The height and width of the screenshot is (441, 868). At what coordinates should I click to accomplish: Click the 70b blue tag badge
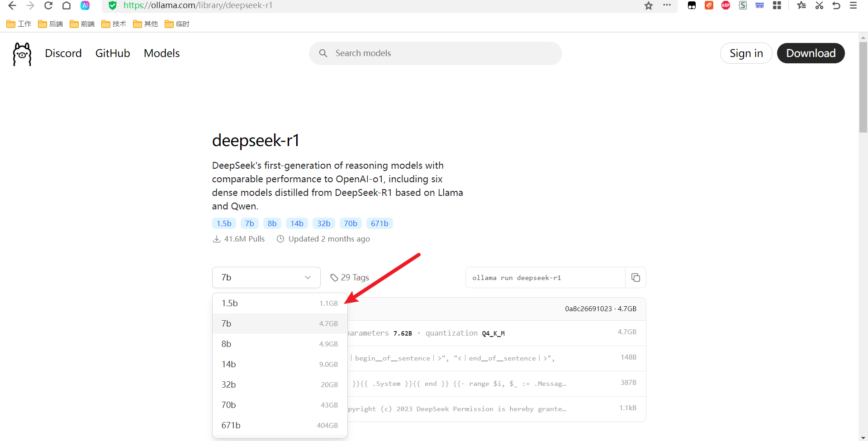click(x=350, y=223)
